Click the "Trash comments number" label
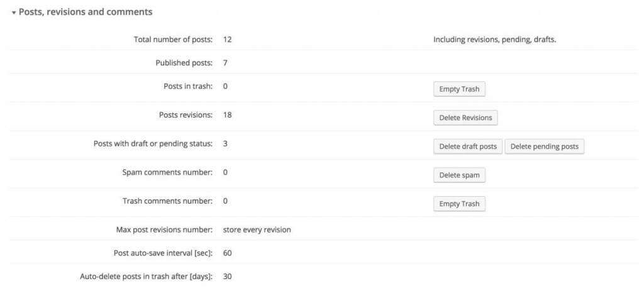644x293 pixels. click(x=167, y=201)
